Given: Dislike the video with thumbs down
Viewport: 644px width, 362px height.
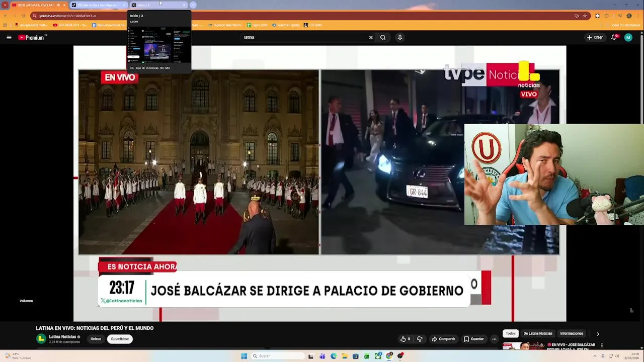Looking at the screenshot, I should [x=420, y=339].
